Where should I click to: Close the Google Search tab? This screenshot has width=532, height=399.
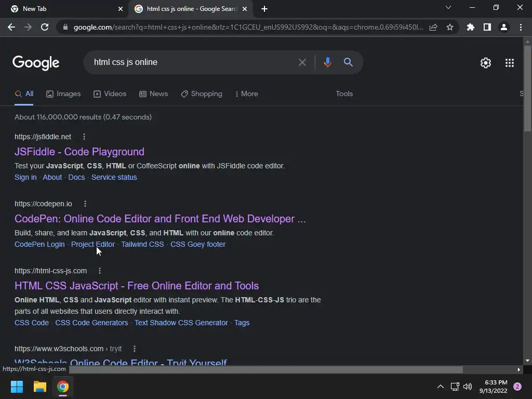coord(245,9)
